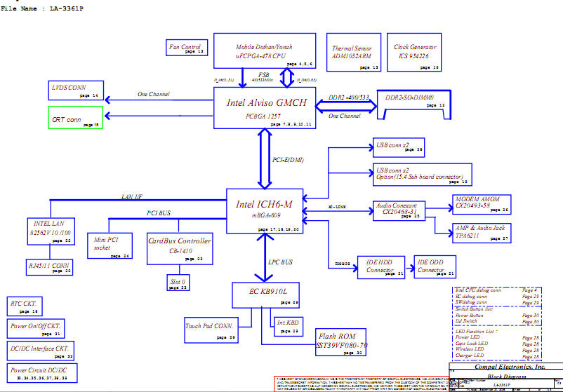Select the Slot 0 block
The image size is (563, 392).
(x=178, y=283)
